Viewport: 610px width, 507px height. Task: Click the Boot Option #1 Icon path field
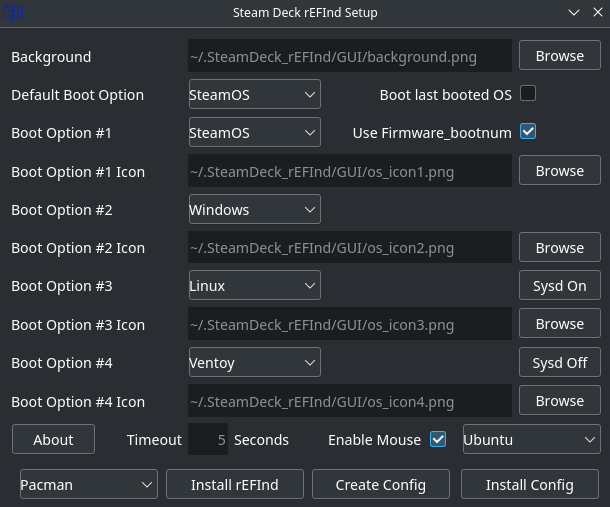[349, 172]
